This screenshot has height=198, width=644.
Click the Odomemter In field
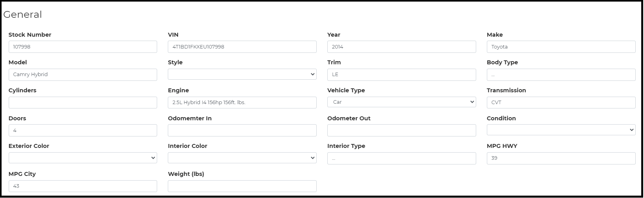point(242,131)
